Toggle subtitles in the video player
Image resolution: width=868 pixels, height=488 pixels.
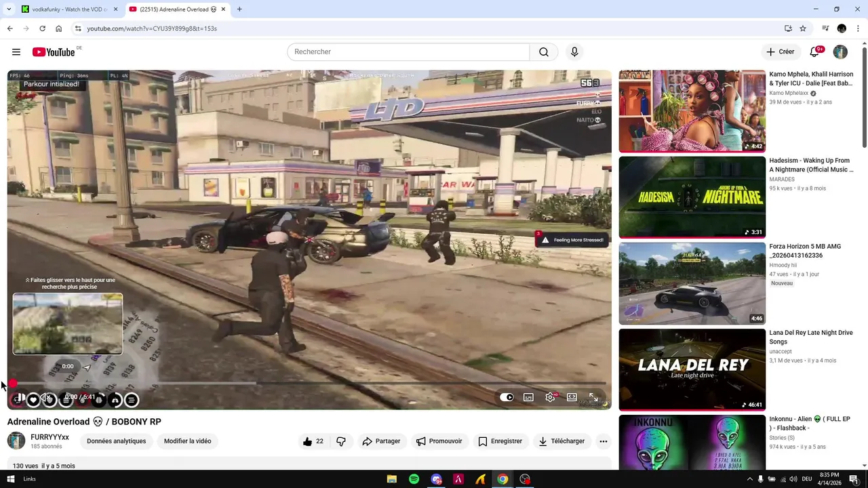tap(528, 397)
